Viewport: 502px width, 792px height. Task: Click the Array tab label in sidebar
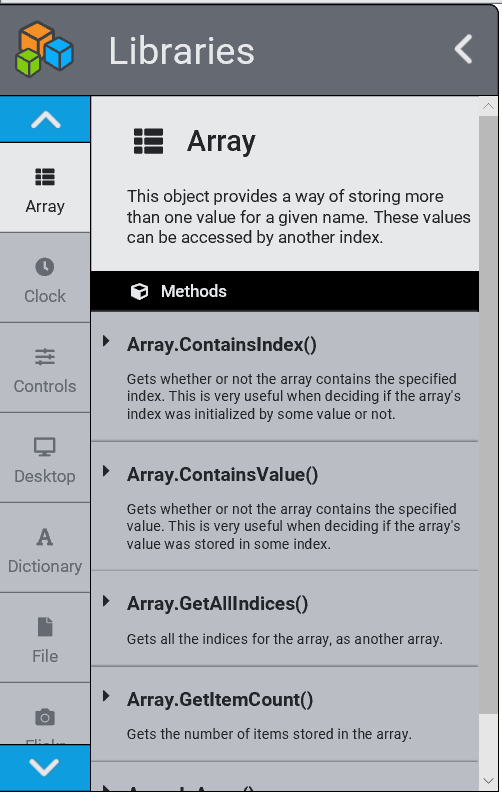click(x=45, y=207)
